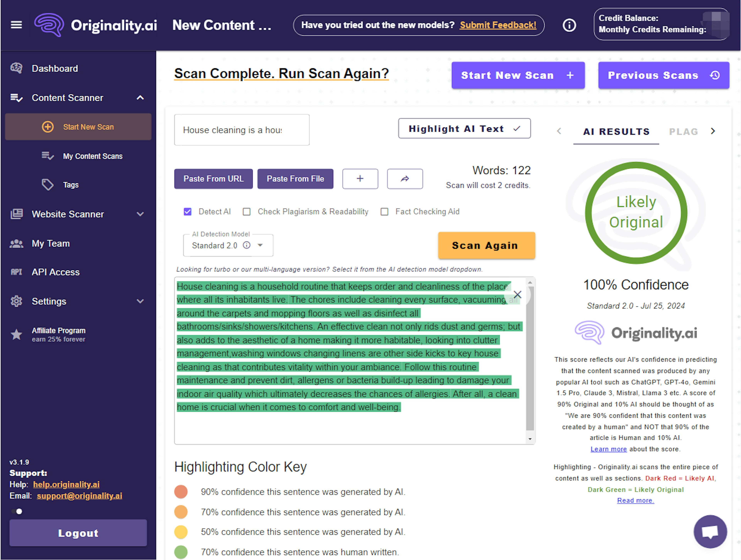Enable the Fact Checking Aid option
The width and height of the screenshot is (741, 560).
pos(384,211)
